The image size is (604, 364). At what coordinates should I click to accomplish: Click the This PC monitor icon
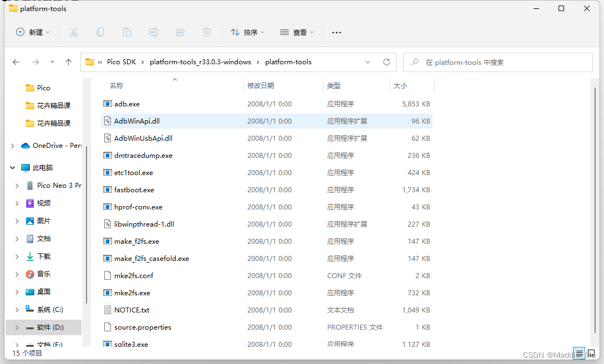click(26, 168)
